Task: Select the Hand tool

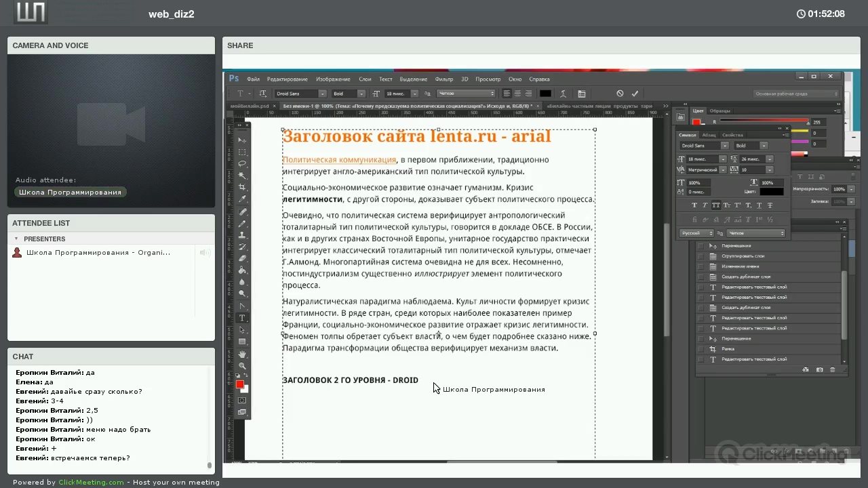Action: coord(242,354)
